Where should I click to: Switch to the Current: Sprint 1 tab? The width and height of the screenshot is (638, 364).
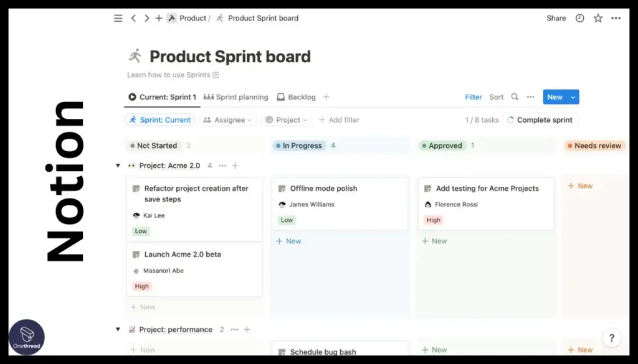163,97
